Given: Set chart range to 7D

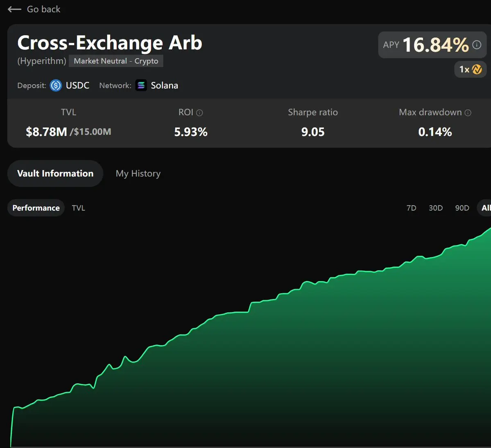Looking at the screenshot, I should pyautogui.click(x=411, y=208).
